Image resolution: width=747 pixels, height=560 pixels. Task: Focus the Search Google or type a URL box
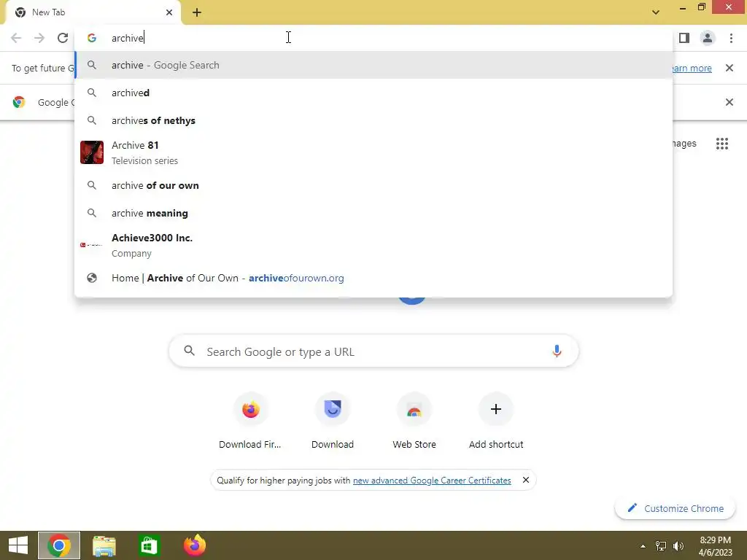(x=374, y=351)
